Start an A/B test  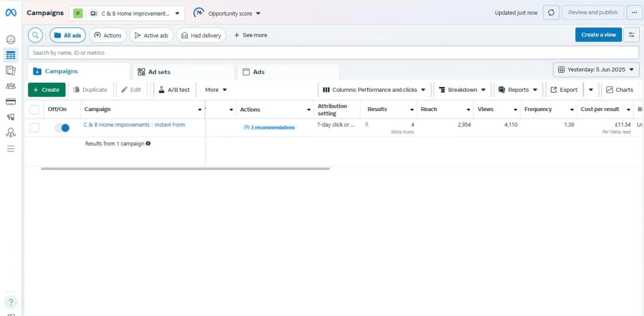(x=174, y=90)
